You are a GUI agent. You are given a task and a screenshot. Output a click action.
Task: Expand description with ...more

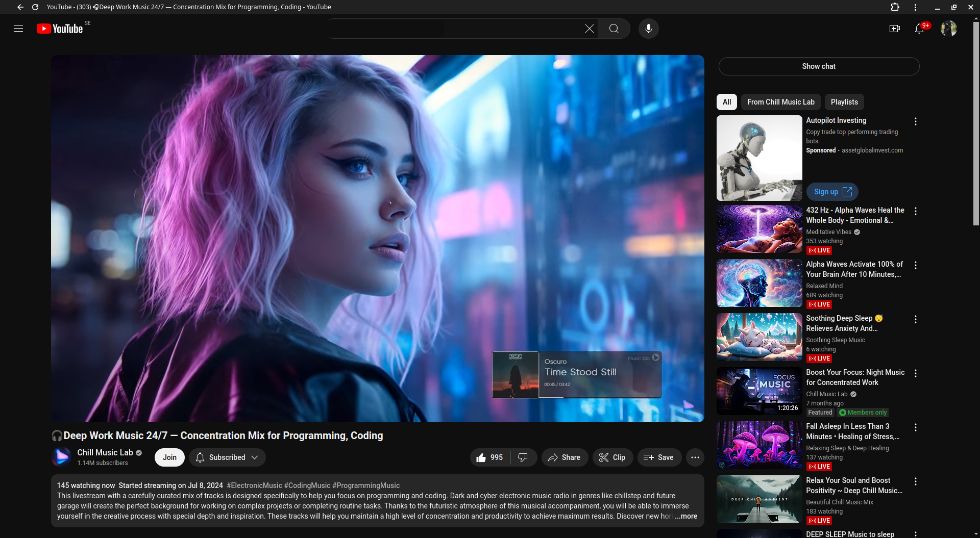coord(685,516)
